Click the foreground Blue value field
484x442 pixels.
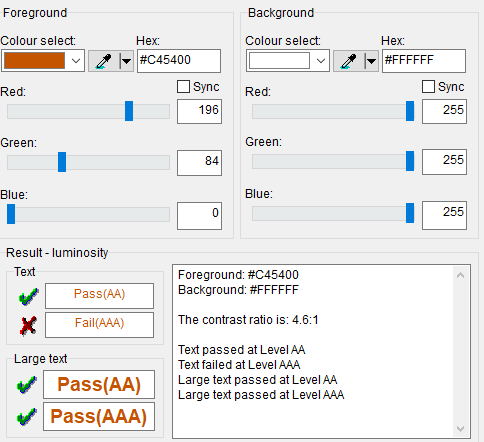point(199,216)
